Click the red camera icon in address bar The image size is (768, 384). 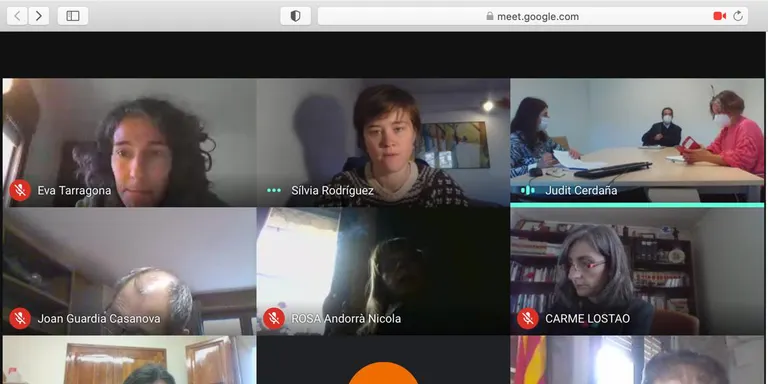point(720,16)
